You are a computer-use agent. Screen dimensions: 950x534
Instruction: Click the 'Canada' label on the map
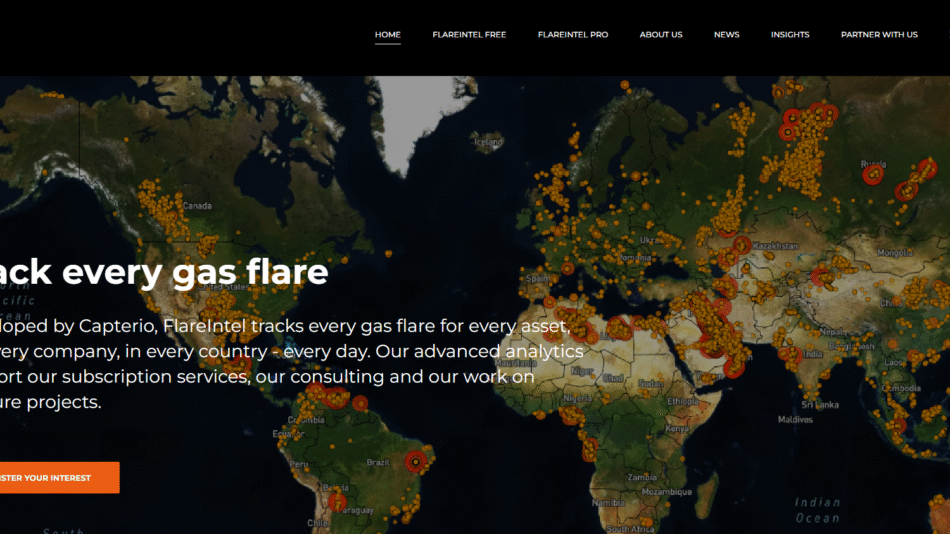[198, 206]
